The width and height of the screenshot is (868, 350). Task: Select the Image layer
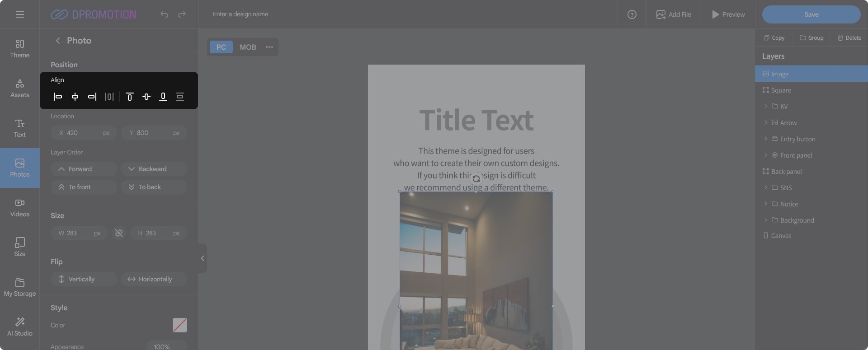tap(811, 74)
